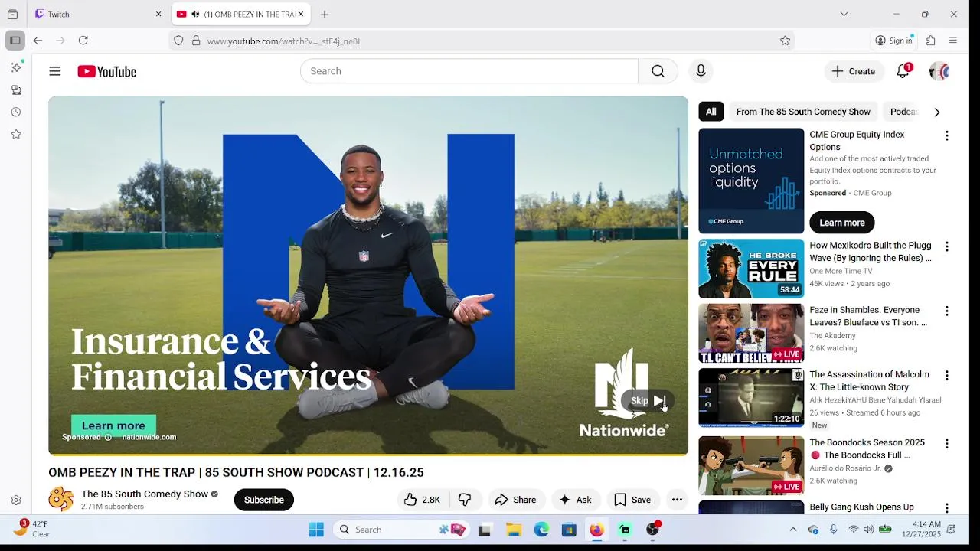Click Learn more on the video ad
Image resolution: width=980 pixels, height=551 pixels.
[x=113, y=425]
